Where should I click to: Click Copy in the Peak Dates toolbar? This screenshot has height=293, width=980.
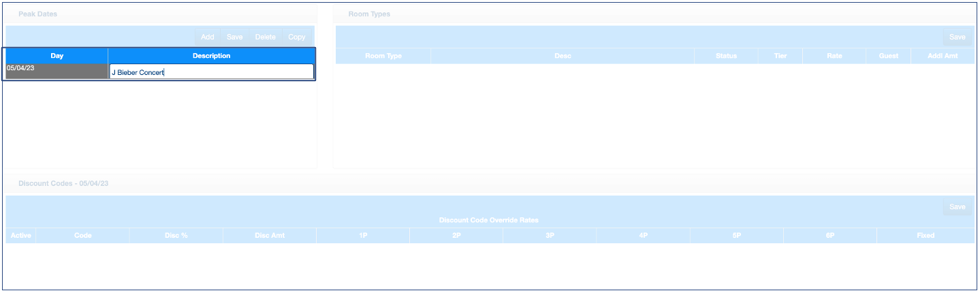(x=296, y=37)
